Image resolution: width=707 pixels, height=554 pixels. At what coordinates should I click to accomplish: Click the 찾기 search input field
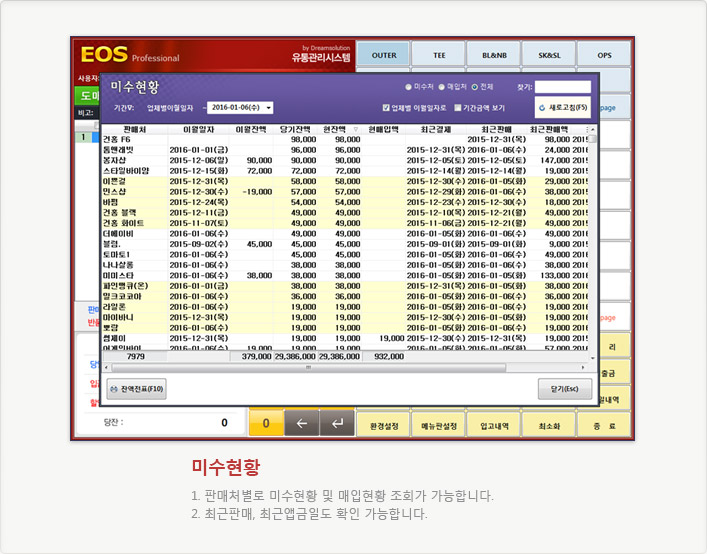(x=563, y=87)
